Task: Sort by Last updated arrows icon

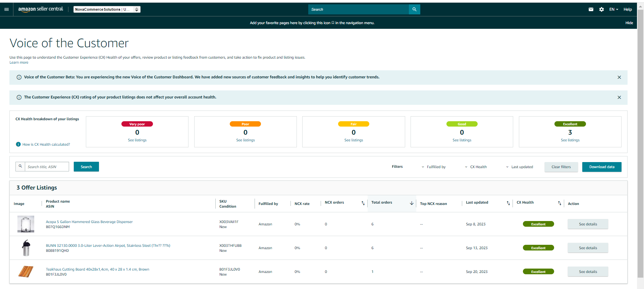Action: point(508,203)
